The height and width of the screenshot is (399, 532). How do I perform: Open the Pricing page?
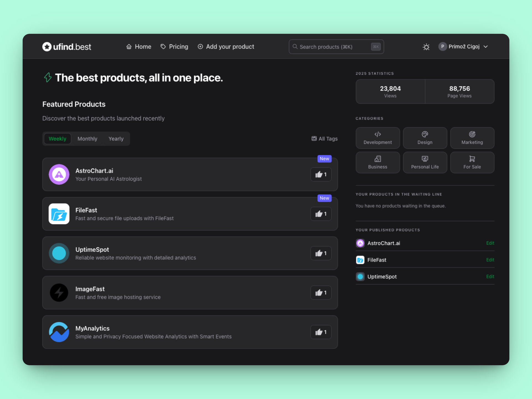[x=174, y=47]
